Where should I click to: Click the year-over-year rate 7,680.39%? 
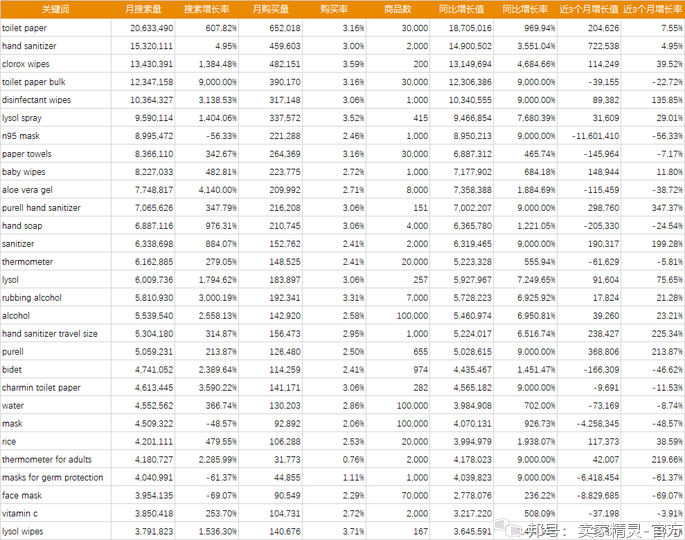tap(536, 118)
